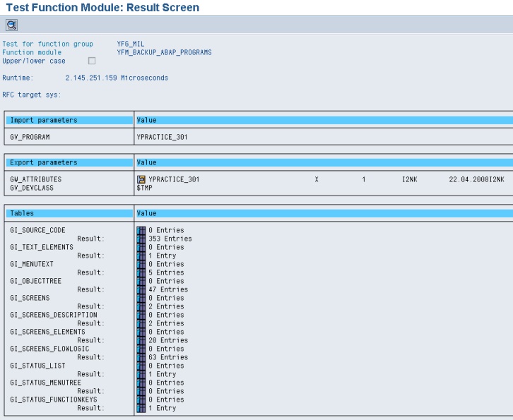Open GI_STATUS_LIST result table icon with 1 entry
The image size is (513, 420).
coord(141,374)
